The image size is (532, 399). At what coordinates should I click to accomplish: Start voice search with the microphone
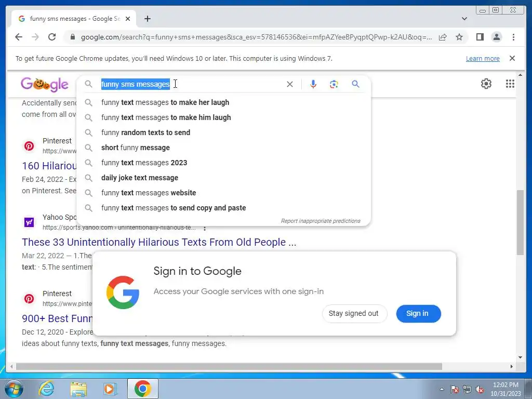coord(313,84)
